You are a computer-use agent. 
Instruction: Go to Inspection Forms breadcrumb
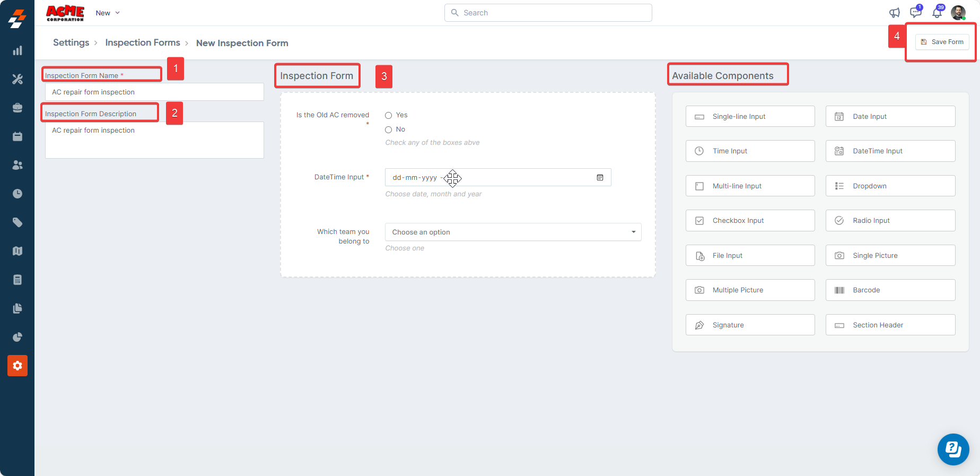143,42
